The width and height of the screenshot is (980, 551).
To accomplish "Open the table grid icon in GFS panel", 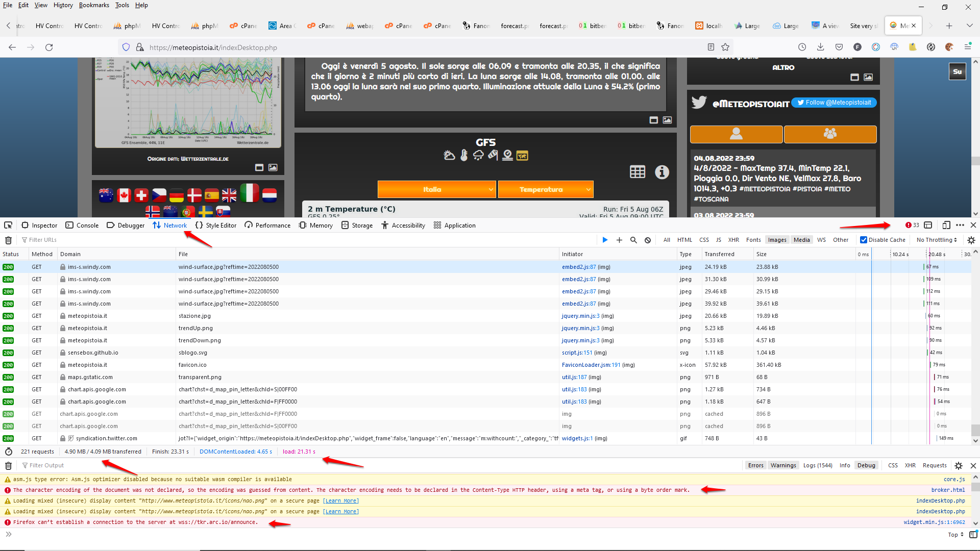I will pyautogui.click(x=638, y=172).
